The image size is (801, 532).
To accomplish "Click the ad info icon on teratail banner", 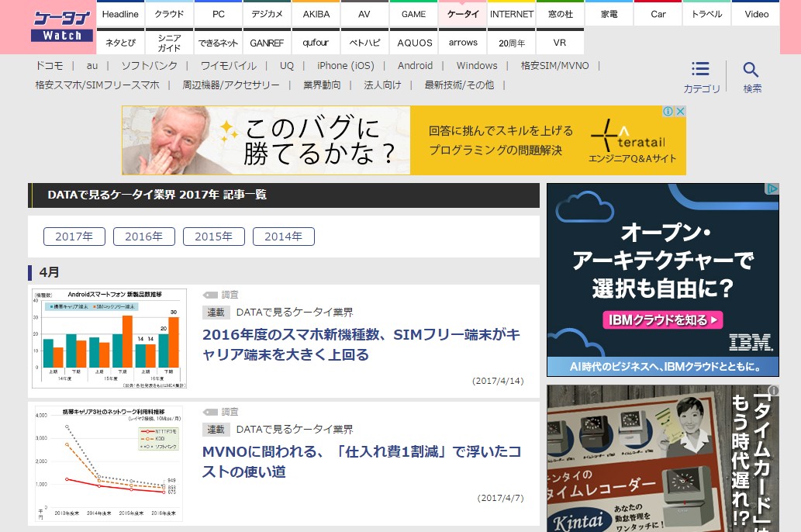I will pyautogui.click(x=668, y=112).
